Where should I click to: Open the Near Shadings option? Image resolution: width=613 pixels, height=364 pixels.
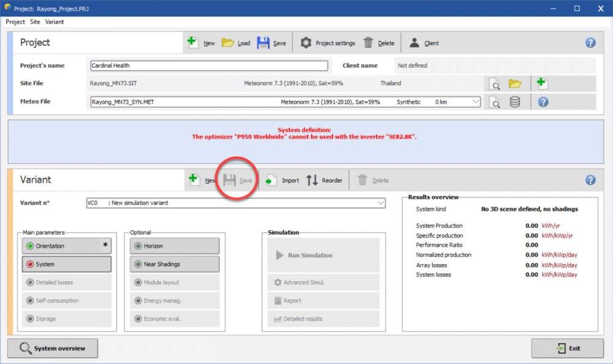coord(174,264)
